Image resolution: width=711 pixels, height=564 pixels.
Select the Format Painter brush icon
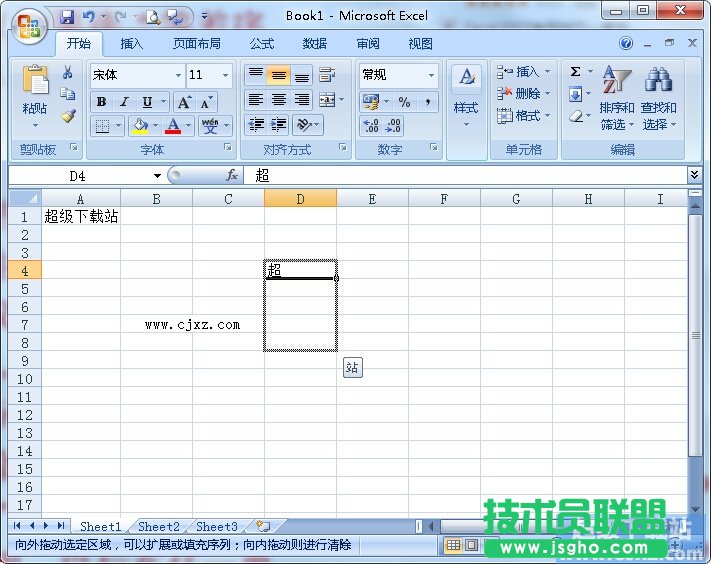coord(68,116)
